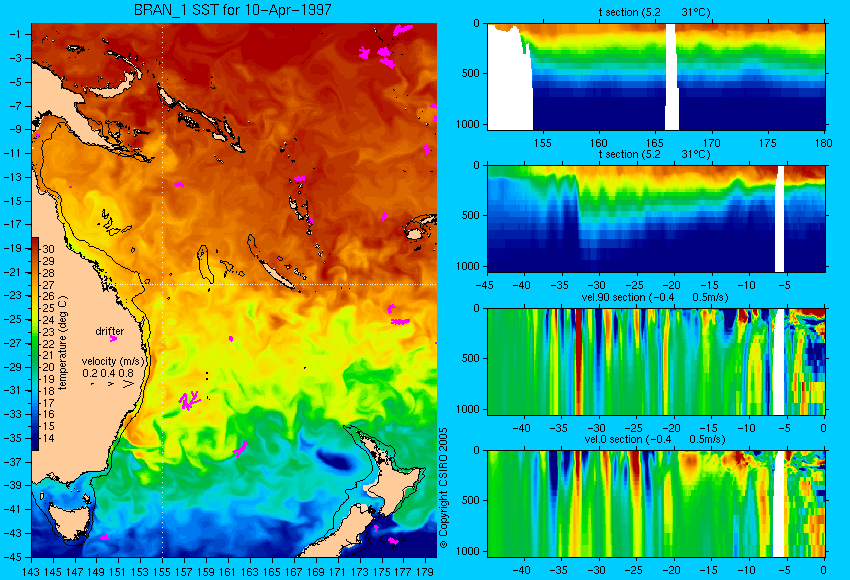
Task: Click the Copyright CSIRO 2005 vertical text
Action: pos(444,488)
